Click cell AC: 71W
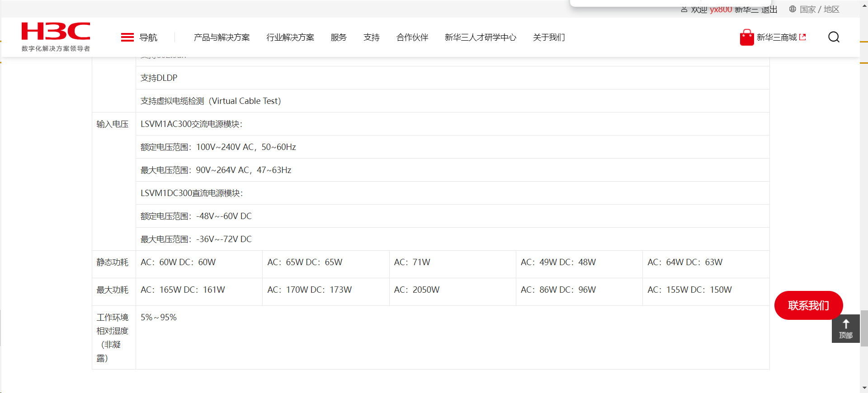868x393 pixels. pos(453,264)
